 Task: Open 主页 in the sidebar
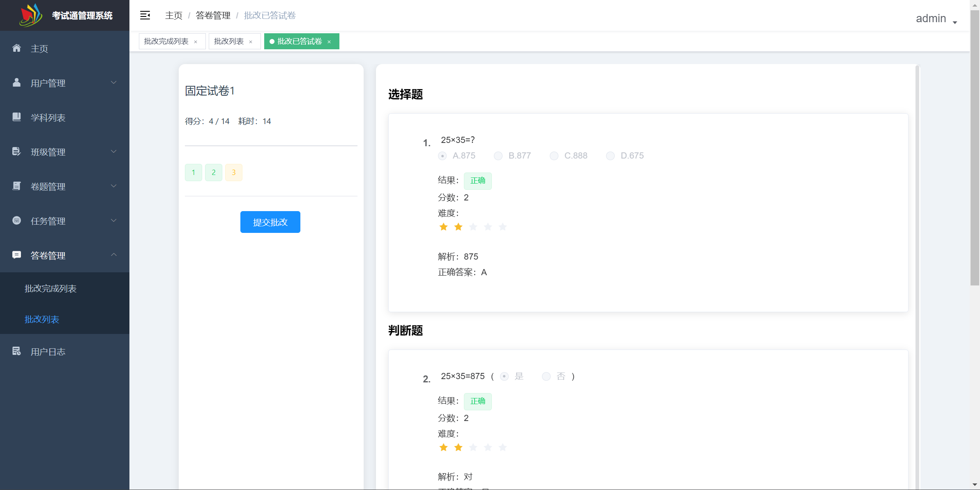(x=65, y=48)
